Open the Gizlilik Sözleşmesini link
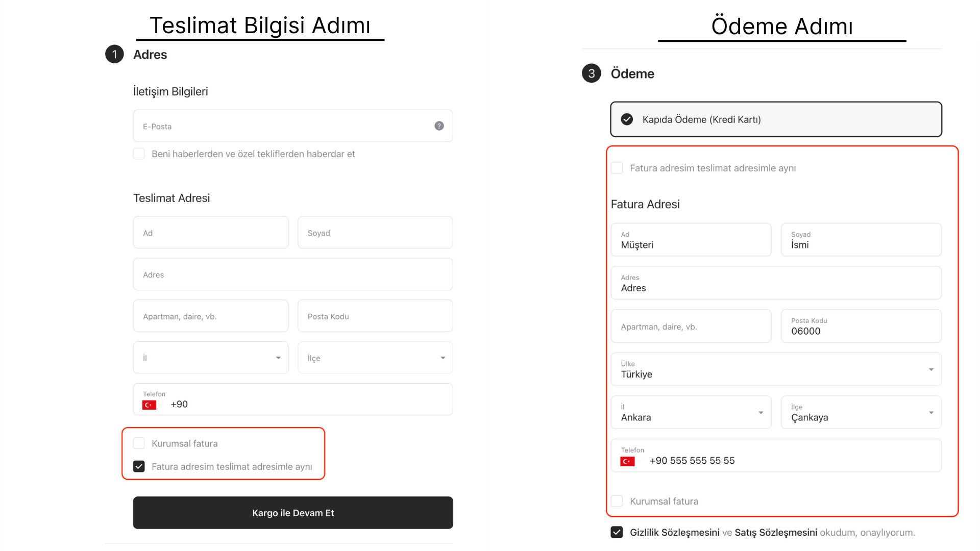Screen dimensions: 980x551 674,532
